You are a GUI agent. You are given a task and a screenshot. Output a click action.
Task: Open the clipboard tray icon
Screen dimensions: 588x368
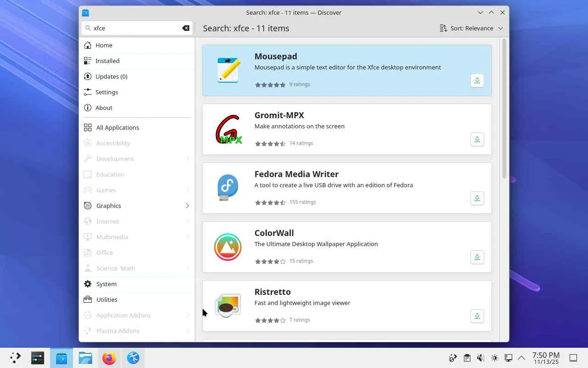467,358
